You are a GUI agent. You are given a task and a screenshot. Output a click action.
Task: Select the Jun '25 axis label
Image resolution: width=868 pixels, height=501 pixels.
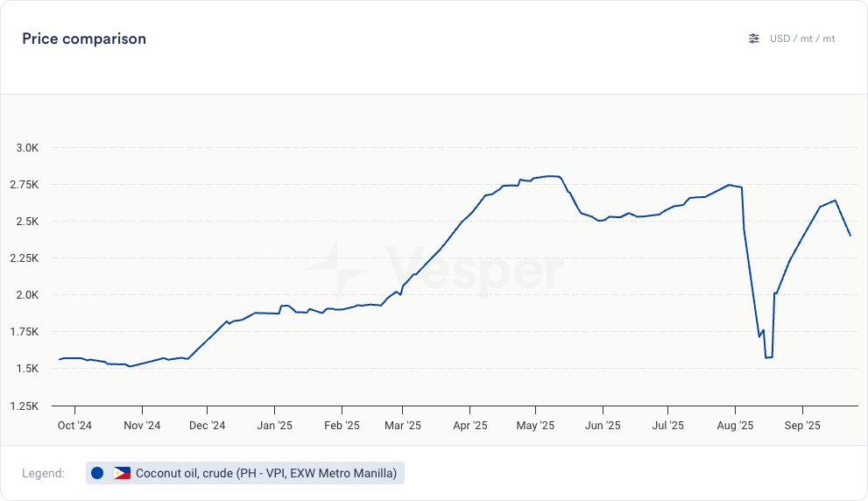pos(603,426)
